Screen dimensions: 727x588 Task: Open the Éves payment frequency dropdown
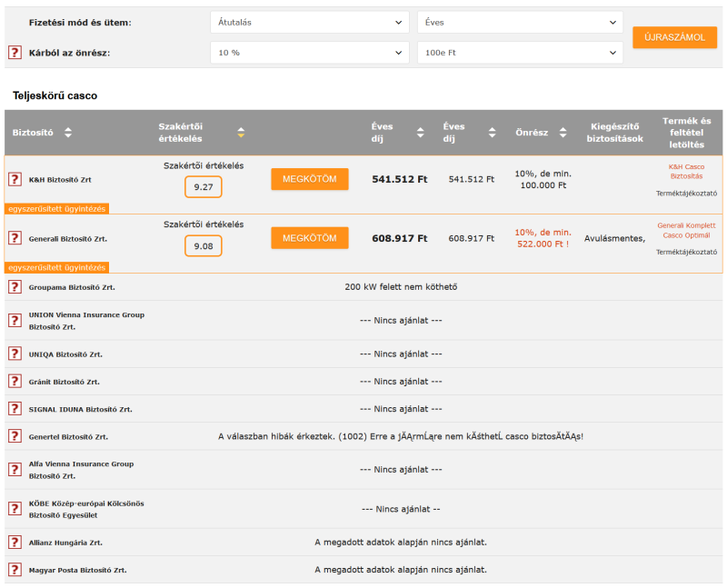pyautogui.click(x=520, y=22)
